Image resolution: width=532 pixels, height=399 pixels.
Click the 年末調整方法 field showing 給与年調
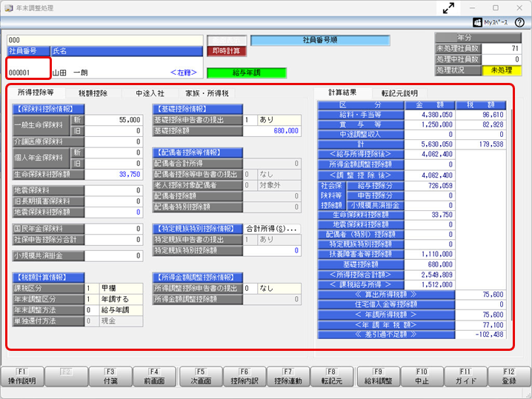tap(121, 310)
